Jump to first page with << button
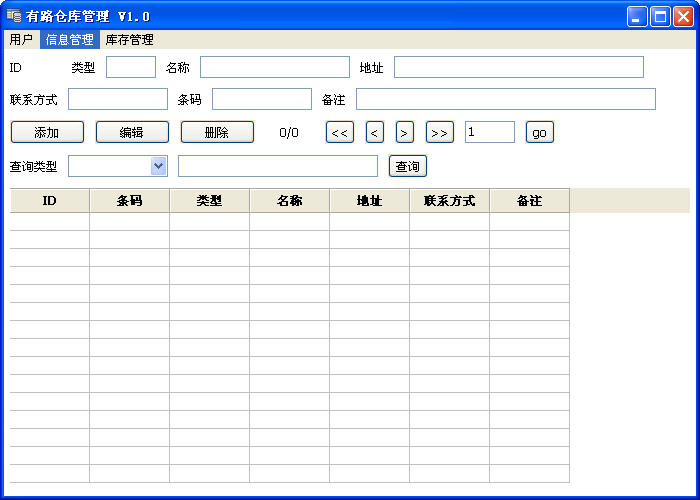700x500 pixels. coord(340,132)
